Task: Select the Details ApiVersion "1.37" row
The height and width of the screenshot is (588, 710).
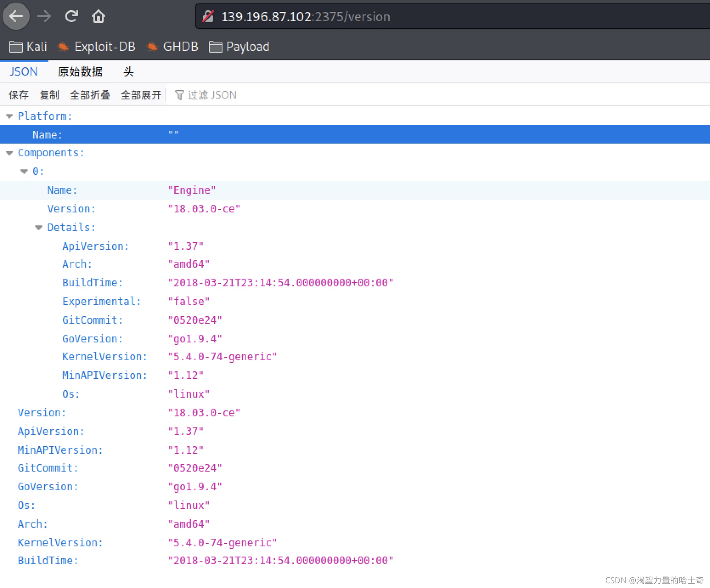Action: tap(355, 246)
